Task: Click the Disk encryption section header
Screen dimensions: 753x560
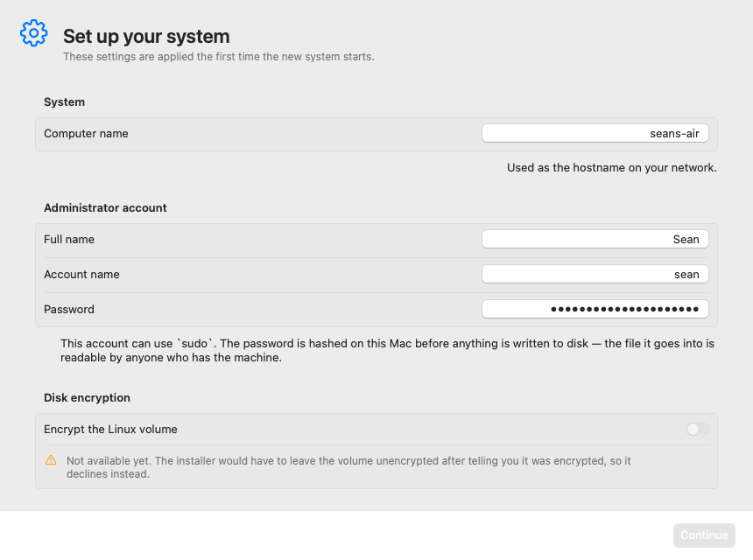Action: tap(87, 398)
